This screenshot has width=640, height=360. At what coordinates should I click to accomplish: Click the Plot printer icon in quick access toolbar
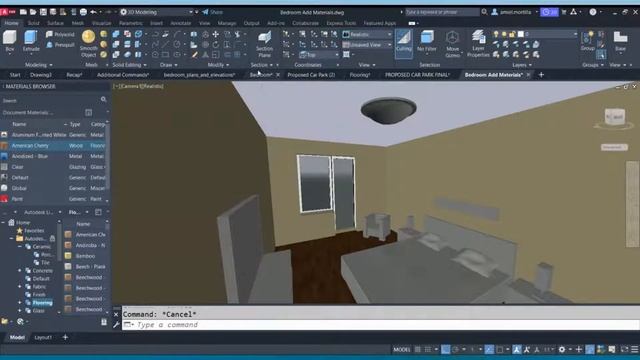pyautogui.click(x=83, y=12)
